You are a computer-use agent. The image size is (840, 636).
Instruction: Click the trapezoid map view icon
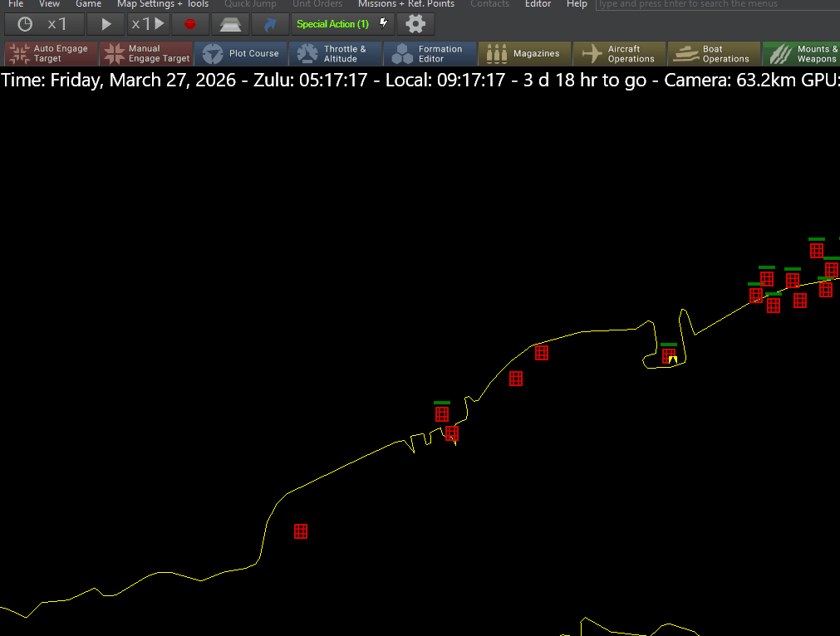click(x=230, y=24)
